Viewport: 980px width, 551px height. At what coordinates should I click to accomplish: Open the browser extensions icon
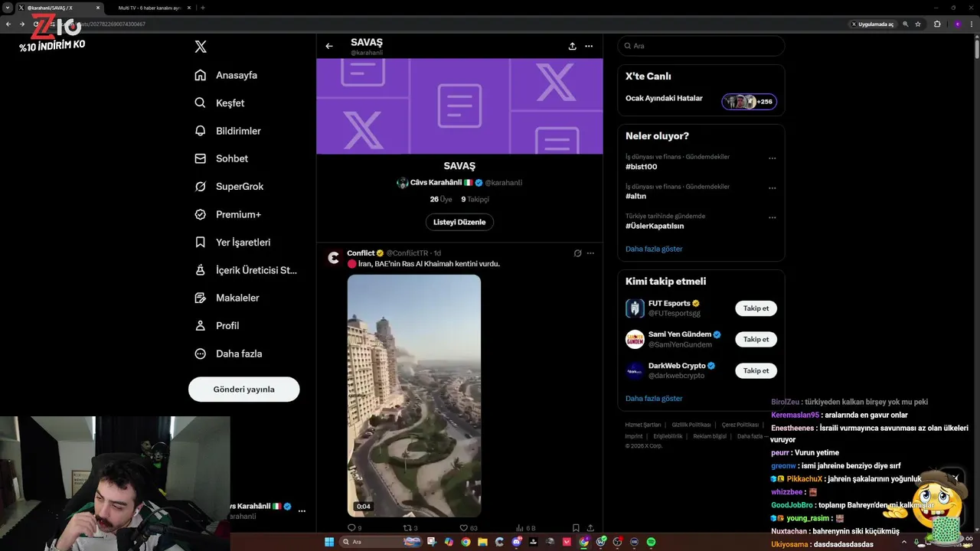pyautogui.click(x=937, y=24)
